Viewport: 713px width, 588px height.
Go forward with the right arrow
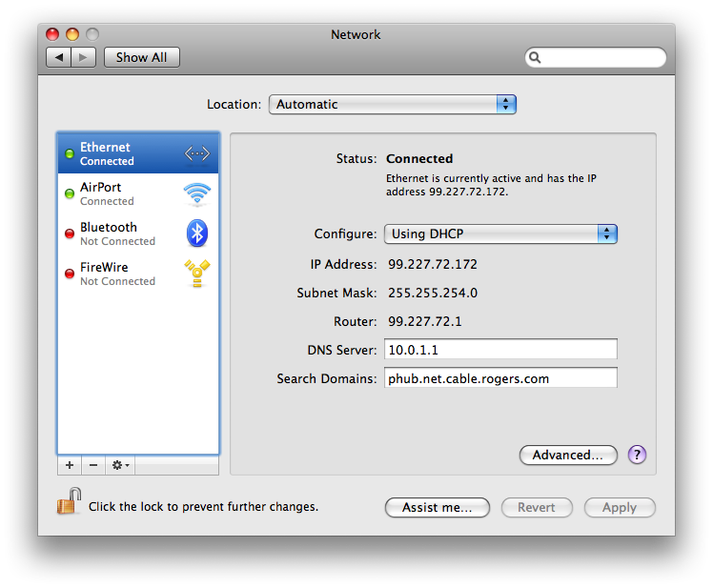click(x=83, y=57)
